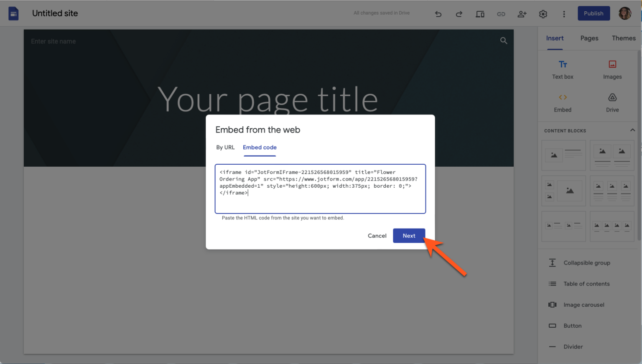Click Next to embed the code
The image size is (642, 364).
pos(409,235)
